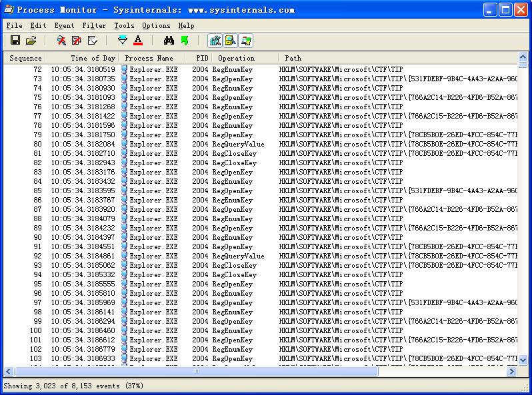Click RegCloseKey operation in row 94
Screen dimensions: 532x395
(x=235, y=274)
